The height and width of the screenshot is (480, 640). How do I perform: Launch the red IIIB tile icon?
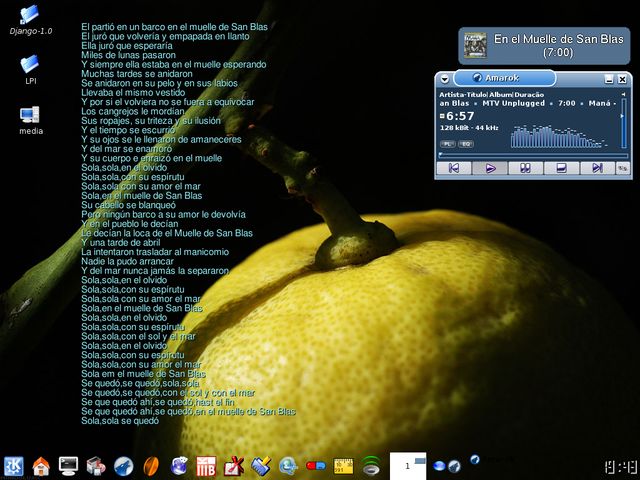[206, 466]
